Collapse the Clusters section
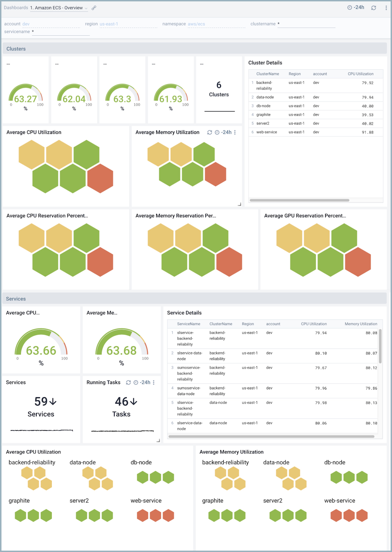Image resolution: width=392 pixels, height=552 pixels. 16,49
